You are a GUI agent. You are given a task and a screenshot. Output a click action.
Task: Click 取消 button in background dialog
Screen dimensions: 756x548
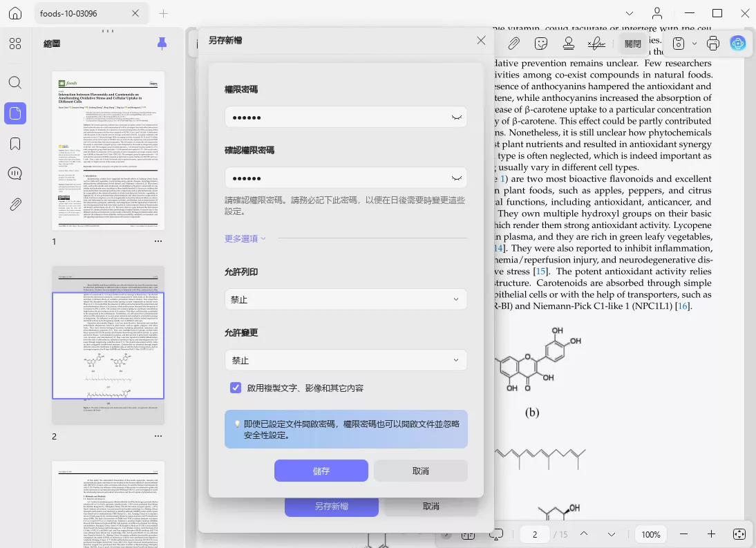(431, 507)
